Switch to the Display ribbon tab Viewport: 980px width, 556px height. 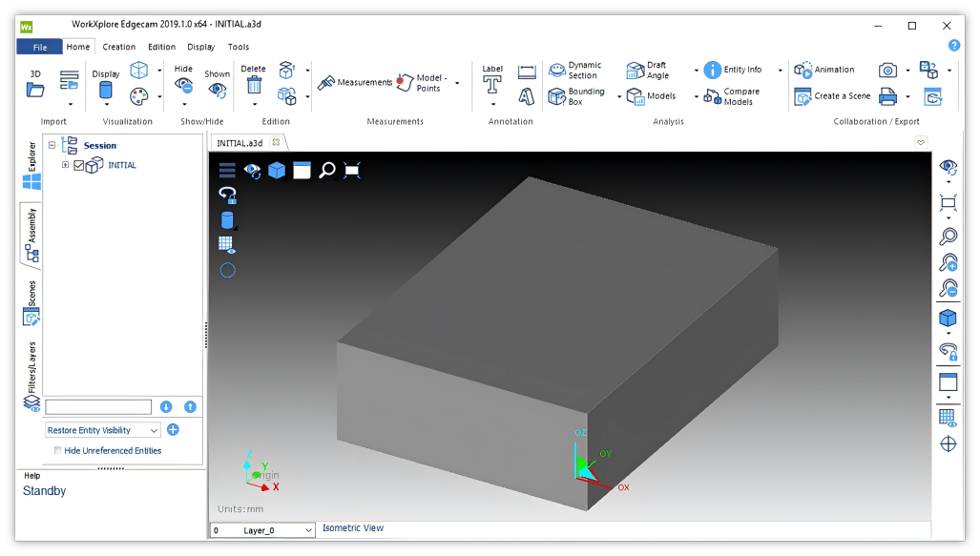[200, 47]
